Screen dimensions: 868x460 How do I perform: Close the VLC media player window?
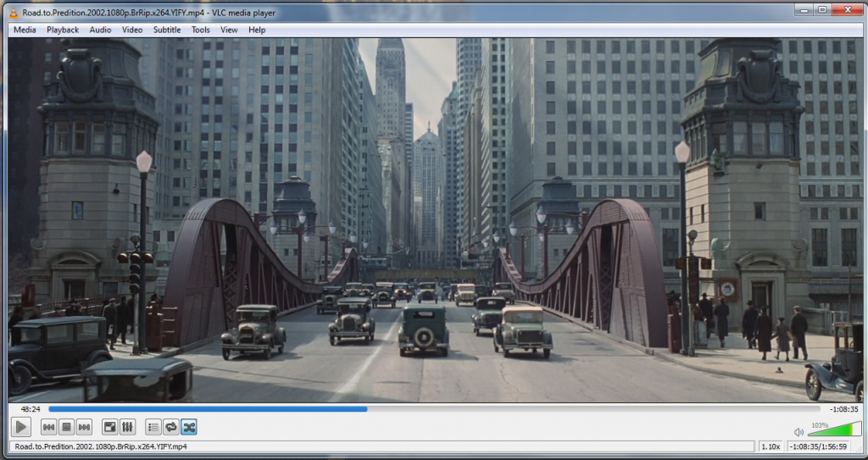(848, 9)
